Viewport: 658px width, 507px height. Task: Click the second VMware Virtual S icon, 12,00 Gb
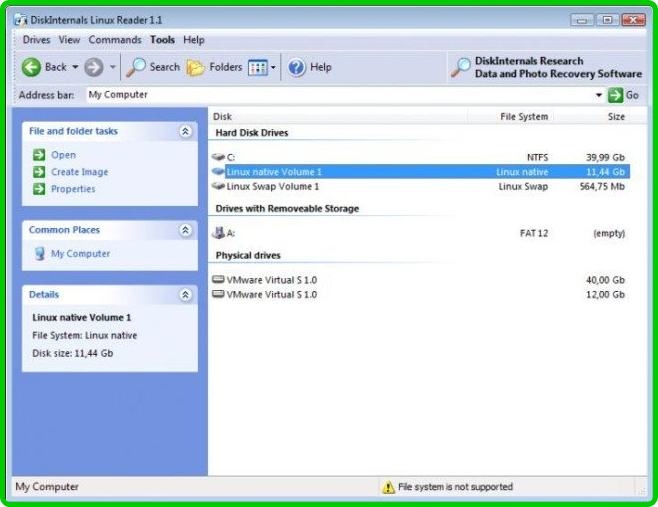[x=218, y=294]
